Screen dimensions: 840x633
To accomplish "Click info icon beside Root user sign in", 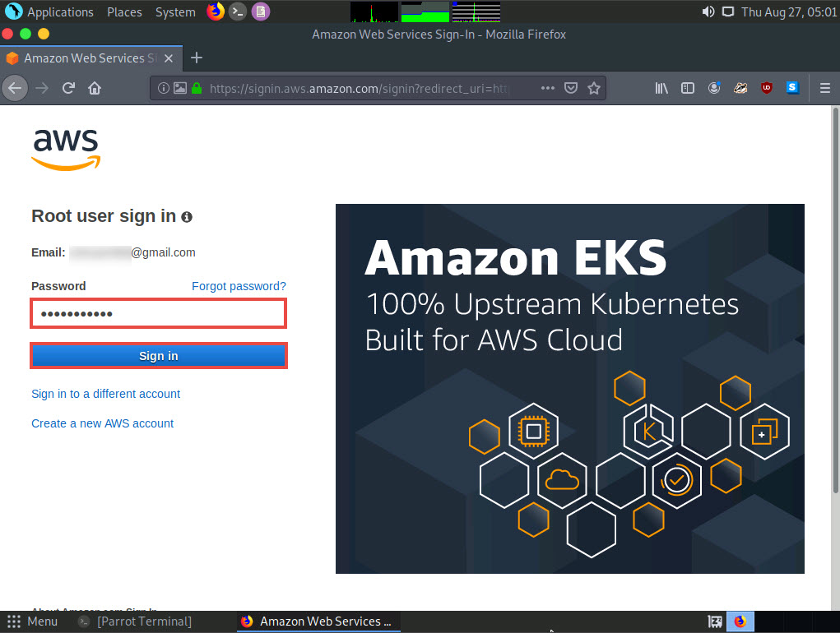I will (x=187, y=217).
